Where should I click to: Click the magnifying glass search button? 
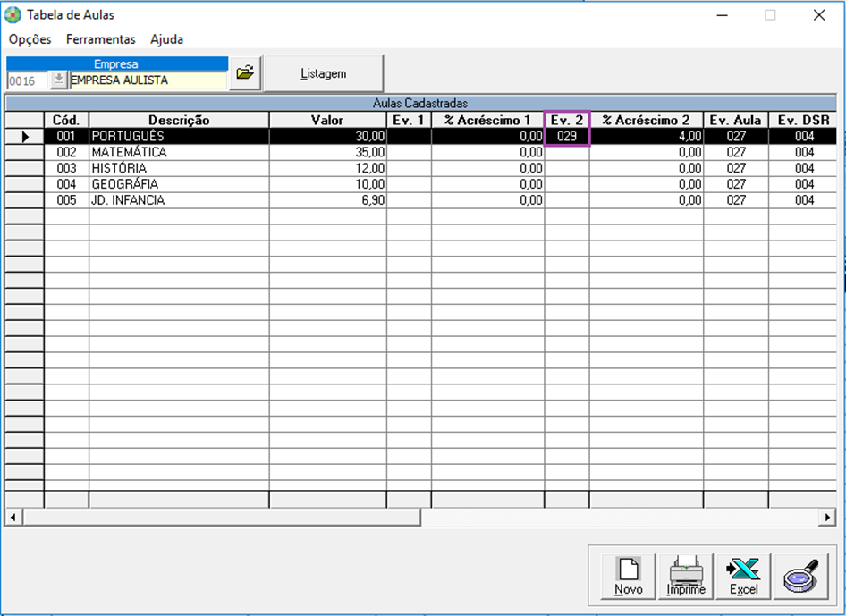801,576
